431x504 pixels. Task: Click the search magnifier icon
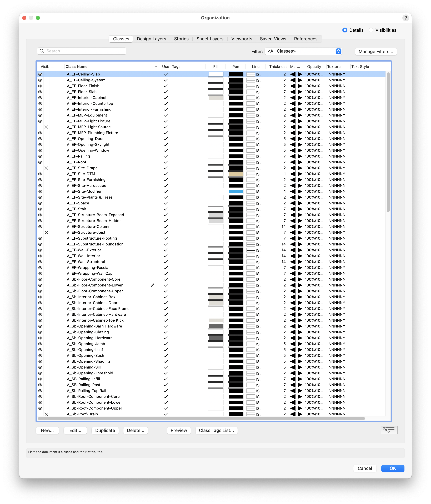pos(42,51)
